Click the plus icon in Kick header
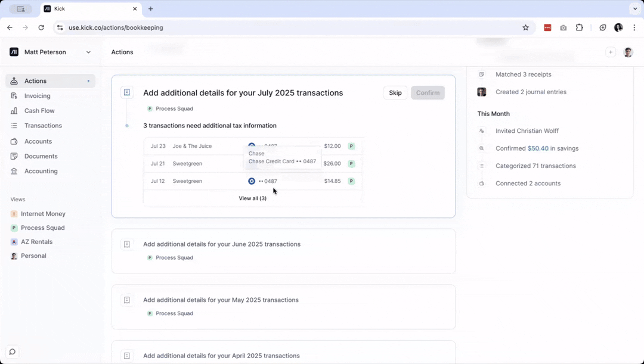Viewport: 644px width, 364px height. point(610,52)
